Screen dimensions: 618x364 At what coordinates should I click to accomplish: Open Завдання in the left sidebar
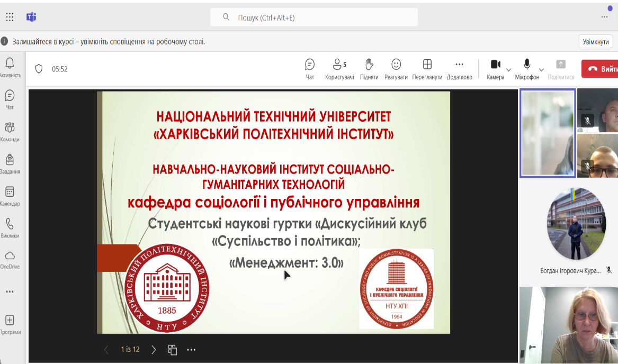(x=10, y=163)
